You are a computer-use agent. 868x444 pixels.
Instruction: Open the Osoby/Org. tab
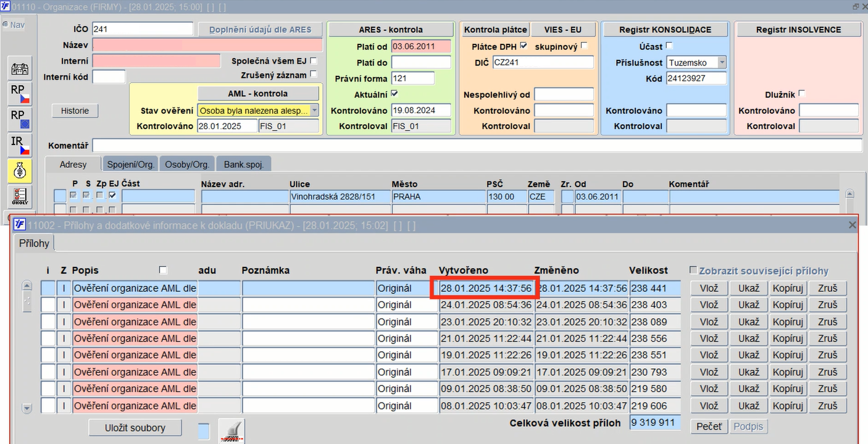click(187, 164)
